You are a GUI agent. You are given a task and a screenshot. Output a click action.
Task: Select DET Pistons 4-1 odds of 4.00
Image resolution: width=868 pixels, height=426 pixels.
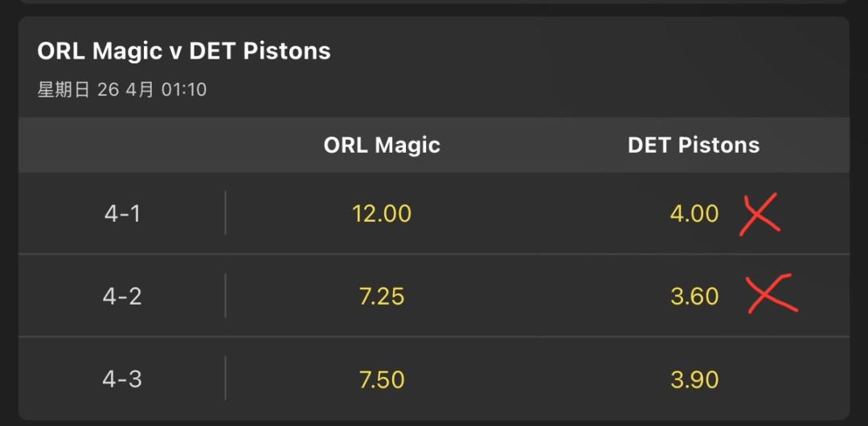point(694,214)
